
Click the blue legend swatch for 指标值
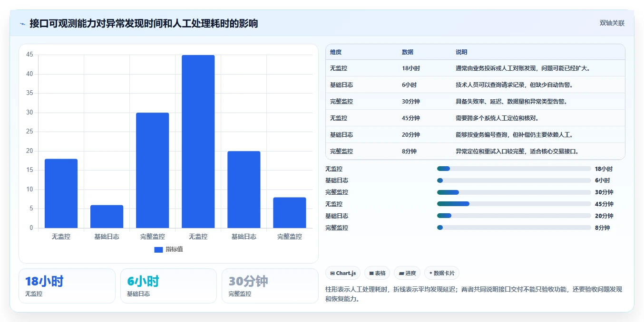pyautogui.click(x=158, y=249)
